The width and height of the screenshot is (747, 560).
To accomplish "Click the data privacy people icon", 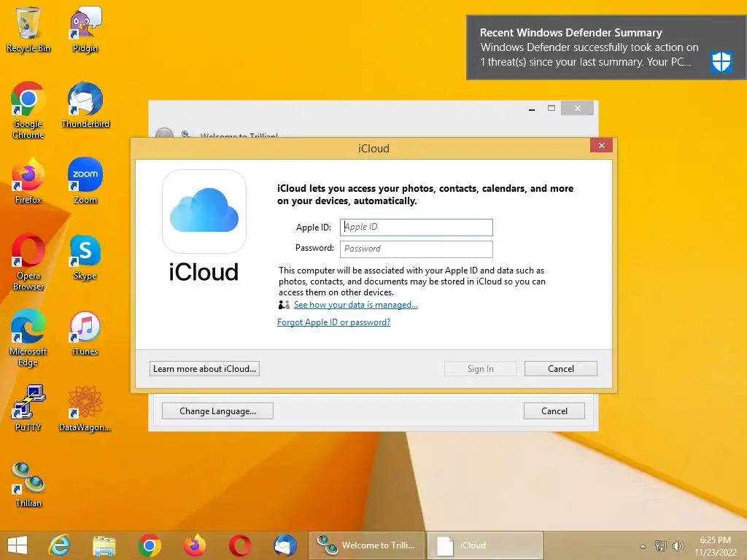I will (x=284, y=305).
